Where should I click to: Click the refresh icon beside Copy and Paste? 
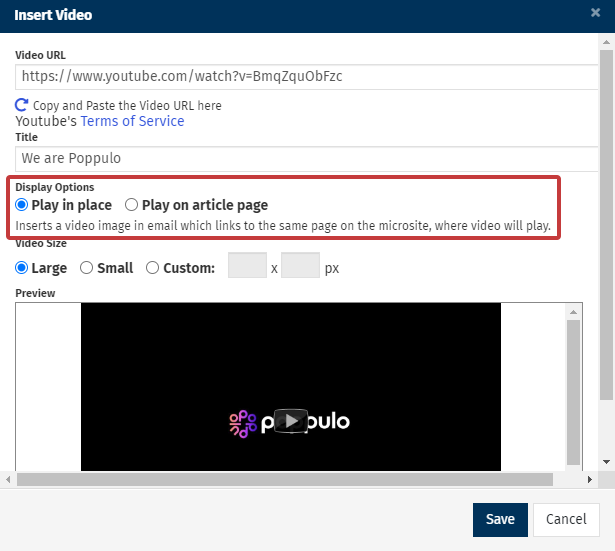(x=22, y=105)
